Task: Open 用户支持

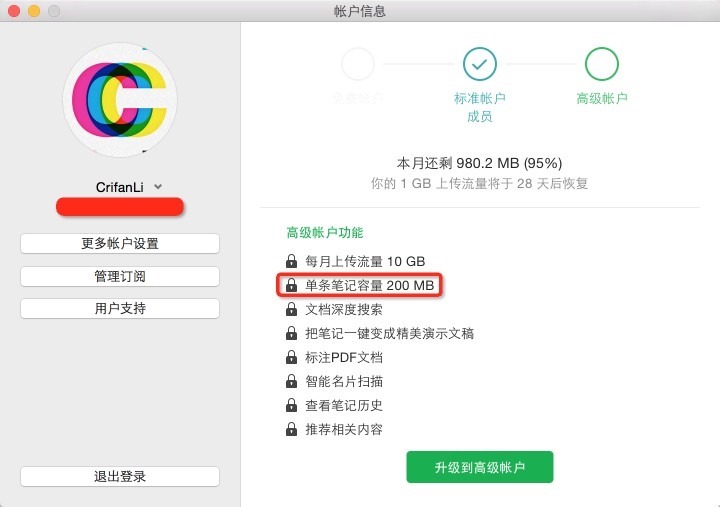Action: click(x=120, y=308)
